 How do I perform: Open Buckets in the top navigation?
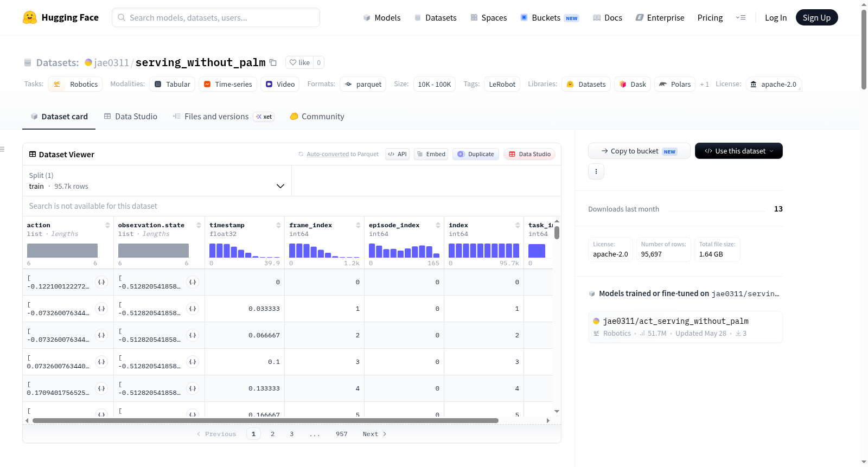[x=550, y=17]
